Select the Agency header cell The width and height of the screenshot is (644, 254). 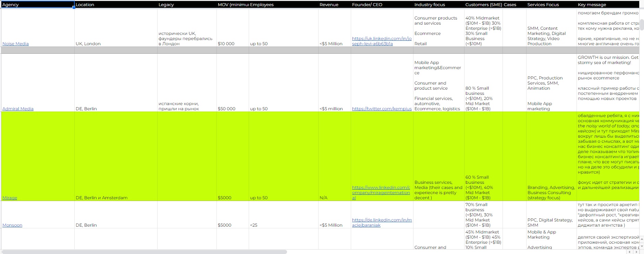[x=38, y=5]
